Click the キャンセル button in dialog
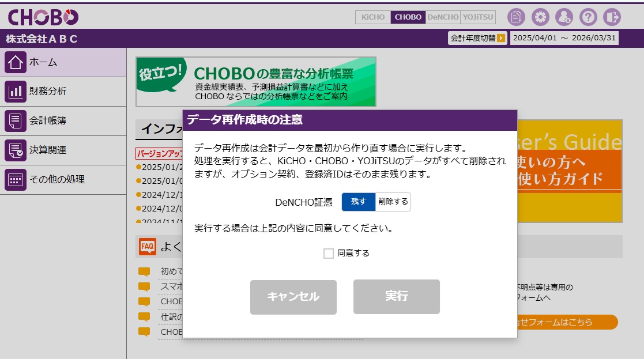The width and height of the screenshot is (644, 359). (x=293, y=297)
